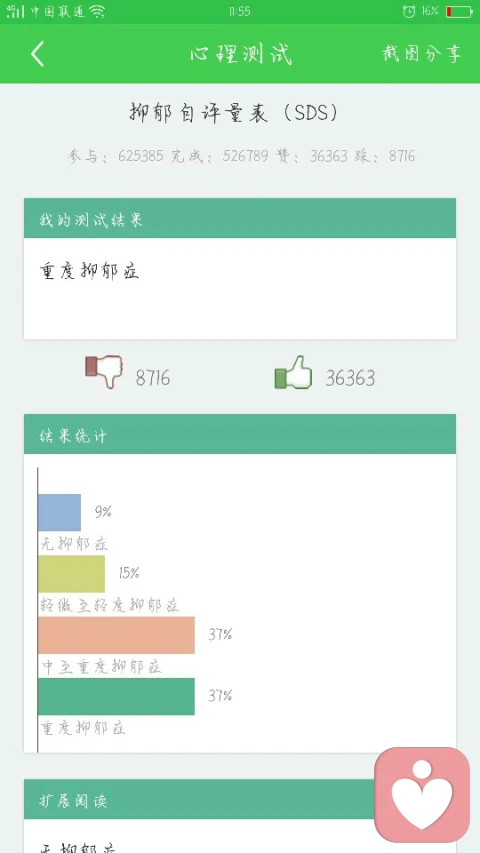Click 重度抑郁症 test result text

click(x=89, y=270)
